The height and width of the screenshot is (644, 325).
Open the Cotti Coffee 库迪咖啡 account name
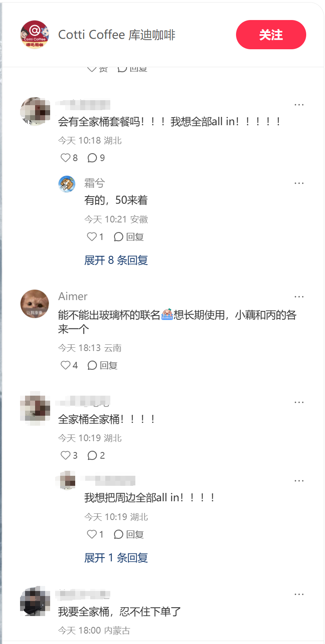117,35
